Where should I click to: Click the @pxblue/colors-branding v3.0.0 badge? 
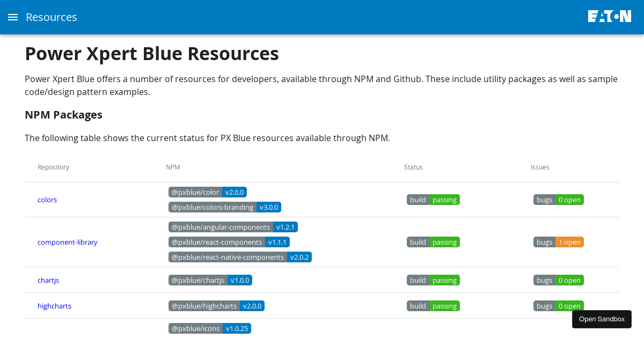[x=225, y=207]
